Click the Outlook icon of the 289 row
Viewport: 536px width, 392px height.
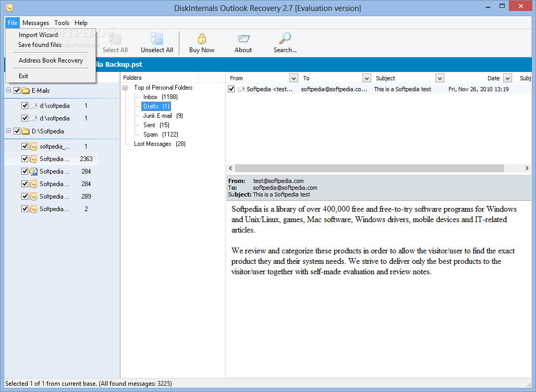click(33, 197)
